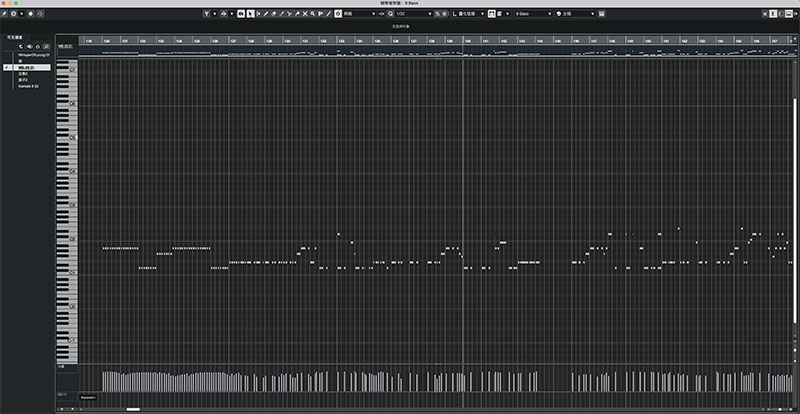Open dropdown beside the cluster icon

pyautogui.click(x=232, y=14)
